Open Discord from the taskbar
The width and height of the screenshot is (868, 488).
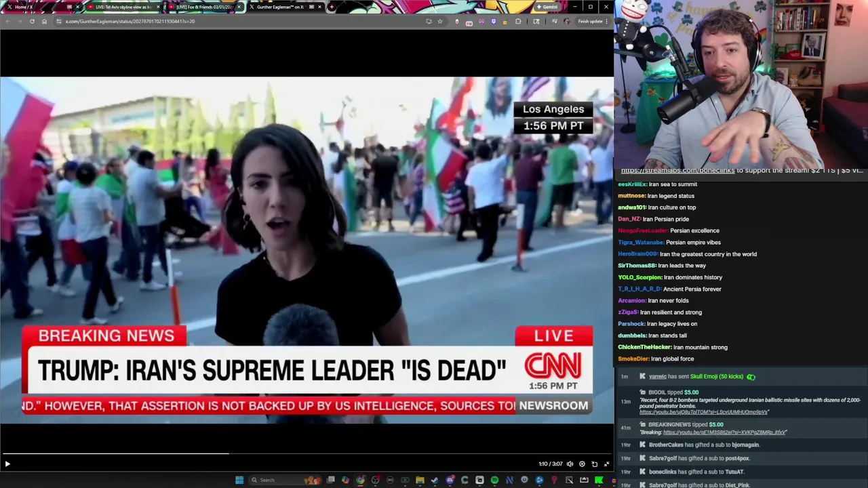point(450,480)
